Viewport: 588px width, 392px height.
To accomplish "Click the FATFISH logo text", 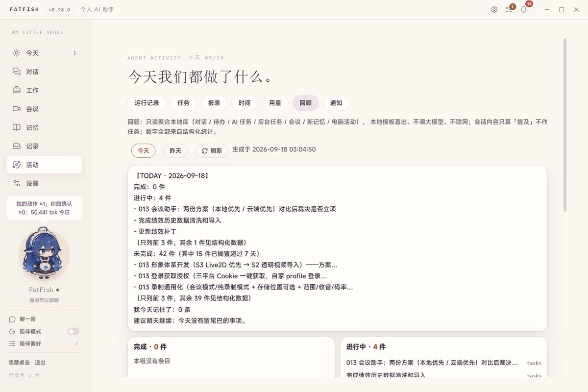I will [x=25, y=9].
